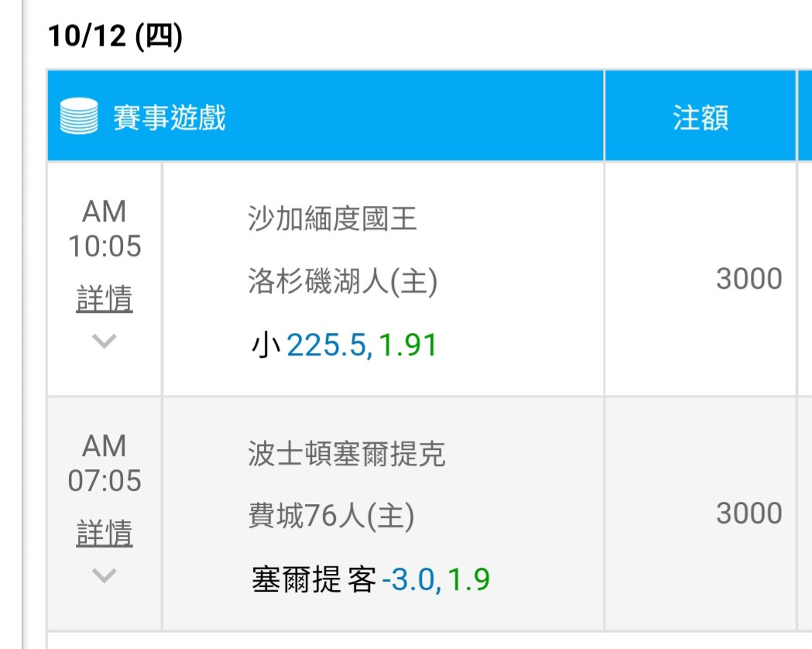The width and height of the screenshot is (812, 649).
Task: Click the AM 10:05 game time
Action: [104, 228]
